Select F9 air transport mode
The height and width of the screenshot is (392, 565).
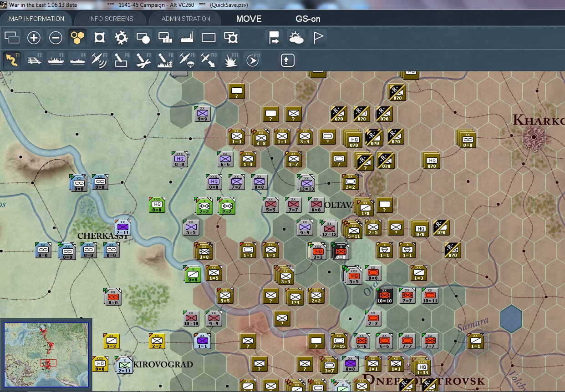(187, 60)
